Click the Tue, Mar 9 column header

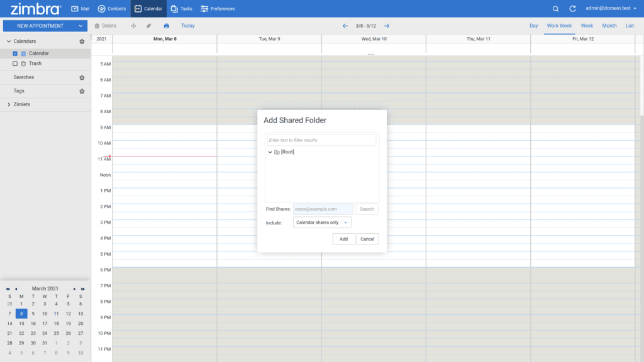click(269, 39)
